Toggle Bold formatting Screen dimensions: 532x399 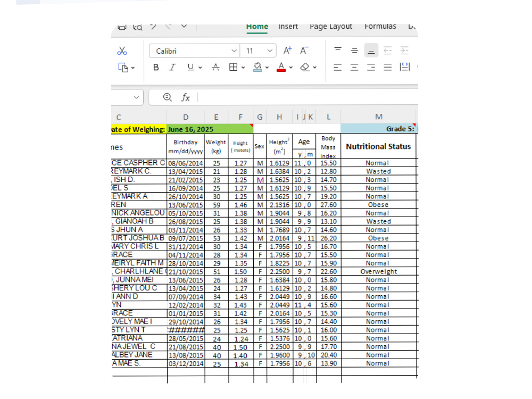click(x=156, y=67)
